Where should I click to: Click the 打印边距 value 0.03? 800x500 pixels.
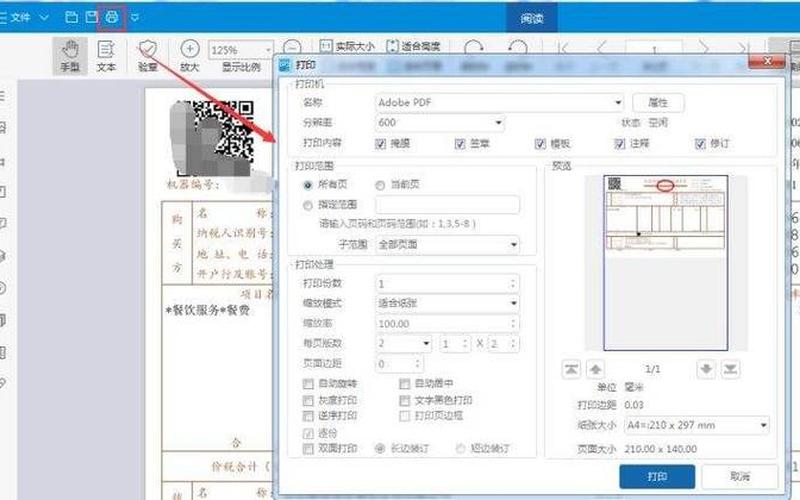click(634, 405)
